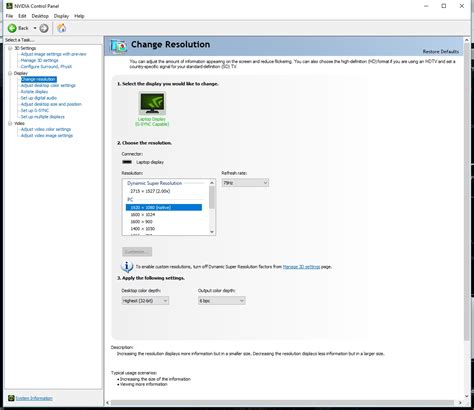474x410 pixels.
Task: Select Change resolution in the task tree
Action: pos(39,79)
